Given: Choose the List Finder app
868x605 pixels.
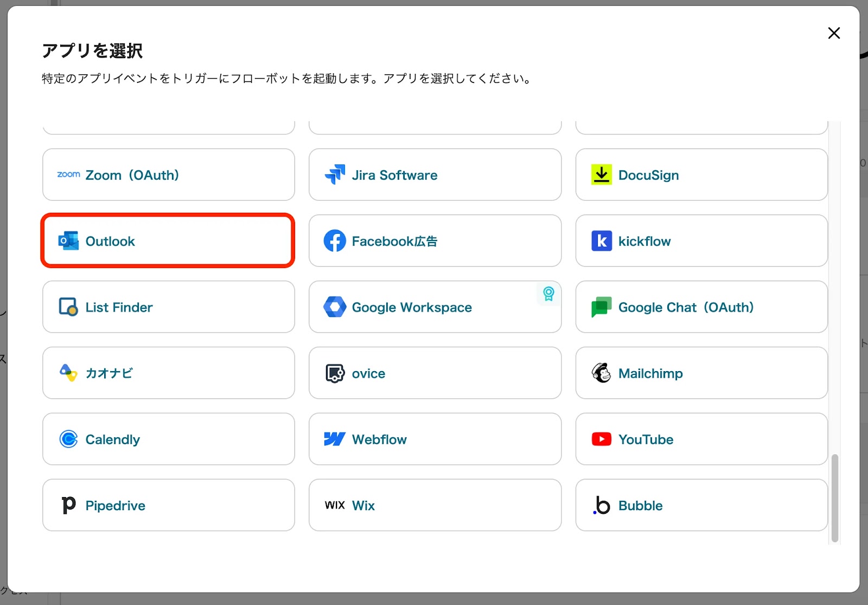Looking at the screenshot, I should coord(168,307).
